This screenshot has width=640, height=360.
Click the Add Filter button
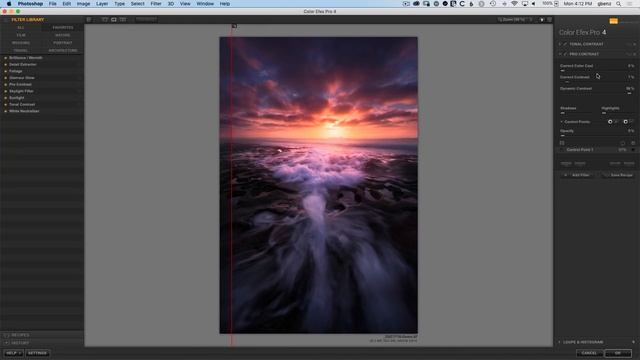pyautogui.click(x=578, y=175)
